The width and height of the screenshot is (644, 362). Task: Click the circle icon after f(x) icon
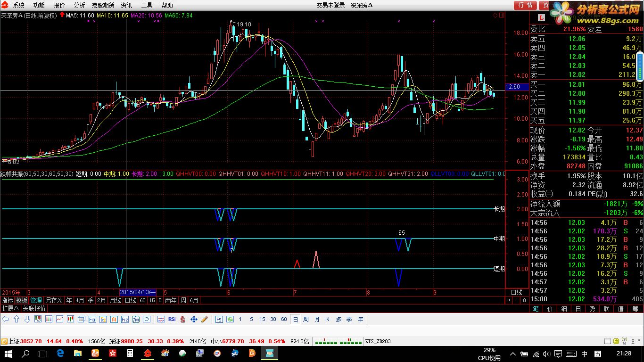click(147, 319)
